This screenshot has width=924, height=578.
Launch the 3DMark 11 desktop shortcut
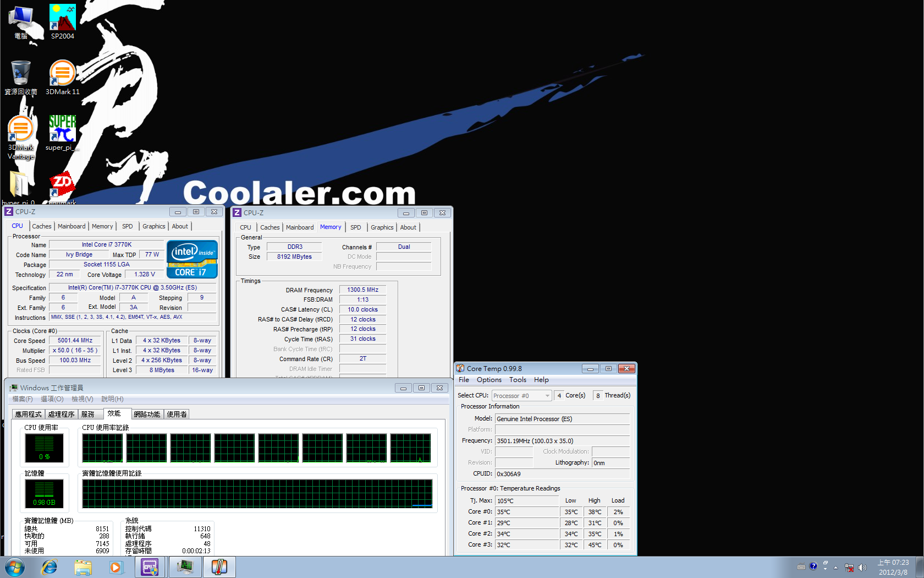[x=63, y=78]
